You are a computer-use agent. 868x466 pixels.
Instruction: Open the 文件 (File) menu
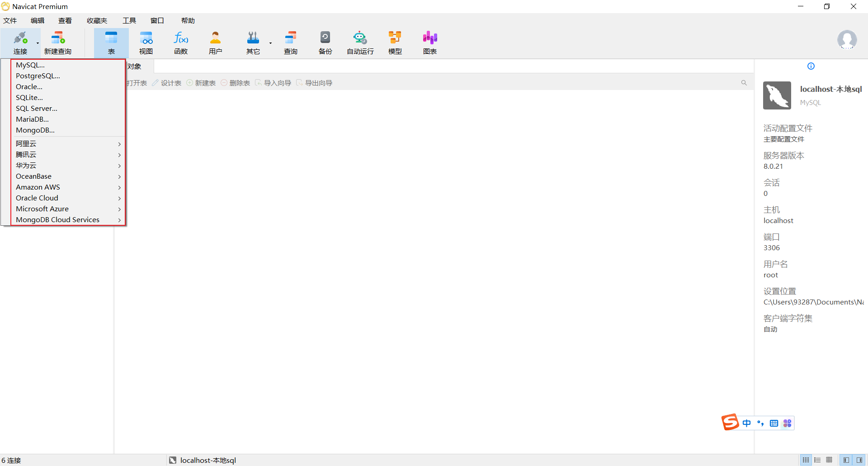(x=10, y=21)
